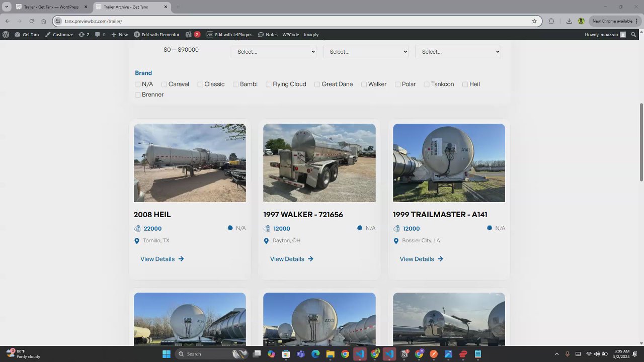Click the address bar URL field
Image resolution: width=644 pixels, height=362 pixels.
(x=297, y=21)
